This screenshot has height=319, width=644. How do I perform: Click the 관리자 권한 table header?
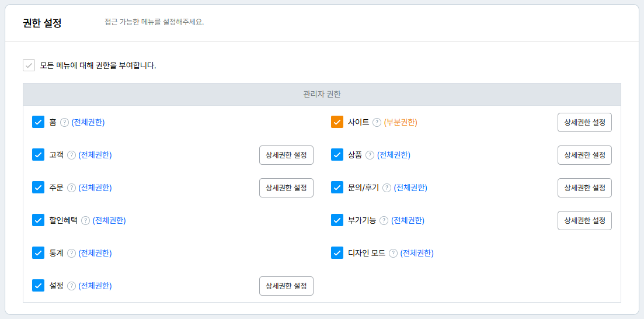tap(322, 94)
